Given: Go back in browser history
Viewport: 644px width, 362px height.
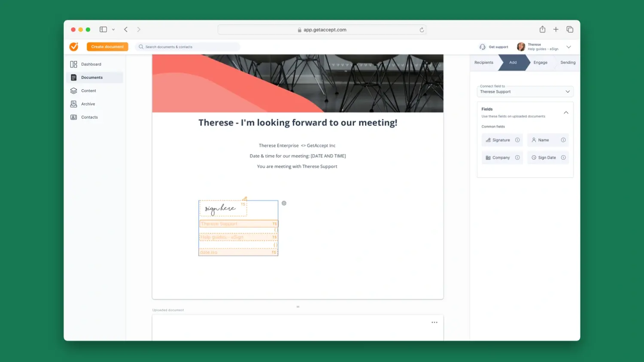Looking at the screenshot, I should click(126, 30).
